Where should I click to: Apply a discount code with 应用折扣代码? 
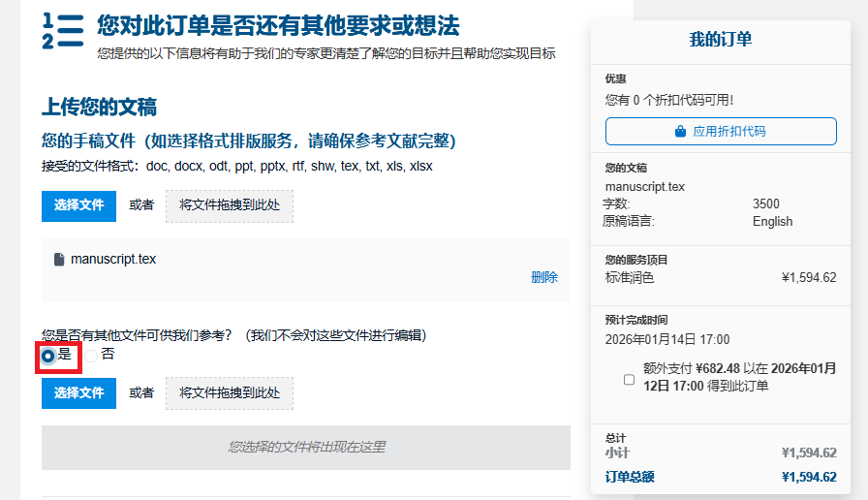721,132
